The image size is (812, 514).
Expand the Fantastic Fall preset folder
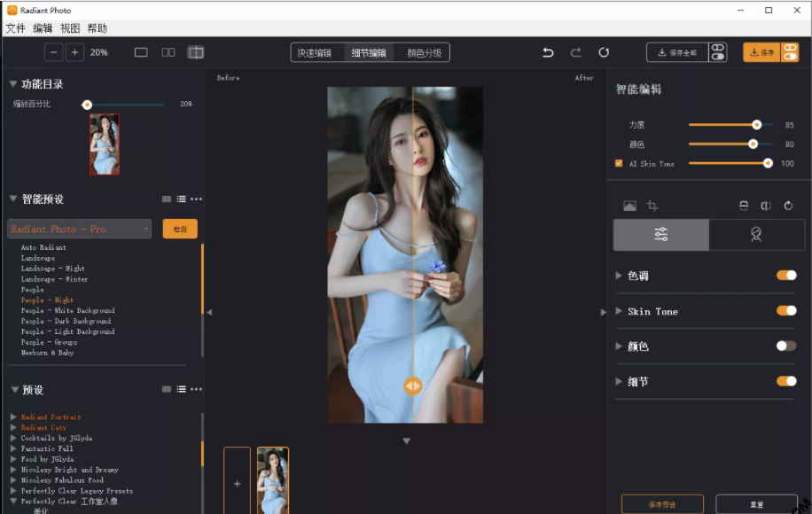[13, 448]
